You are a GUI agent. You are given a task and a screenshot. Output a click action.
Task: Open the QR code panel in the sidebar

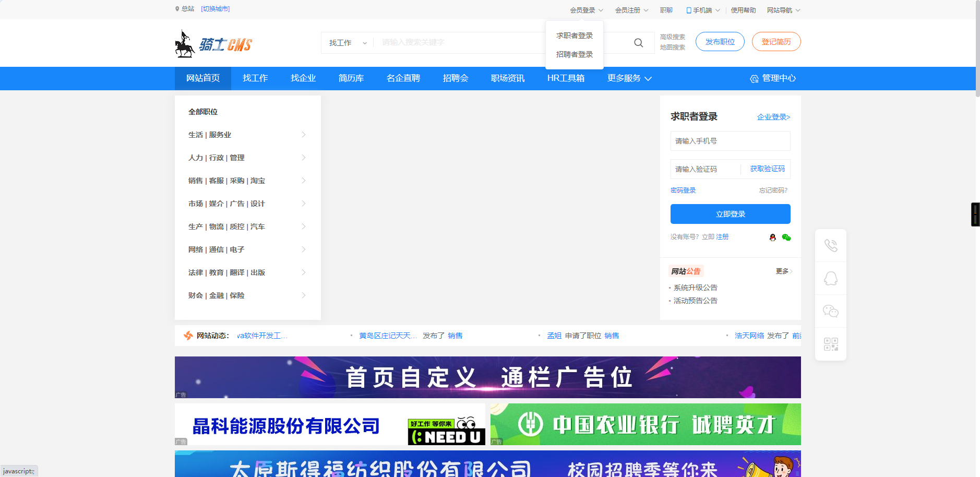pos(830,343)
